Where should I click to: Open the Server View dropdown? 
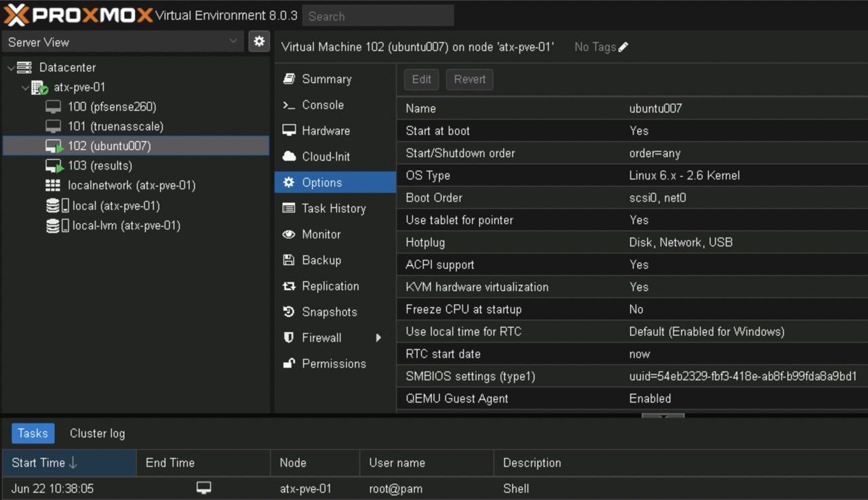tap(123, 42)
